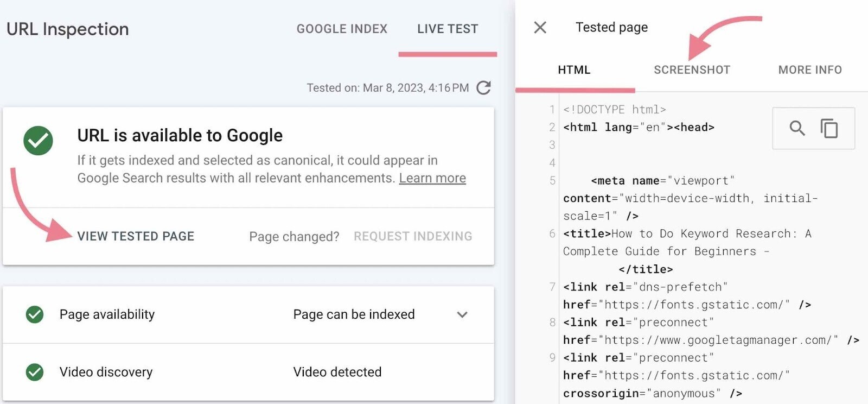
Task: Click the green checkmark next to URL is available
Action: point(38,141)
